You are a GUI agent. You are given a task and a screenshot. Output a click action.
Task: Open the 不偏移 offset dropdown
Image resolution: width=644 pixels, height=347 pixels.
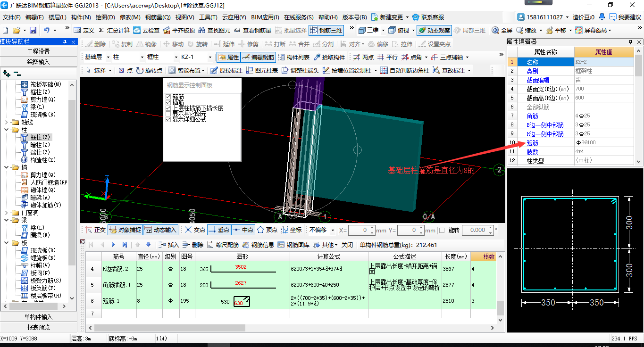pyautogui.click(x=333, y=230)
